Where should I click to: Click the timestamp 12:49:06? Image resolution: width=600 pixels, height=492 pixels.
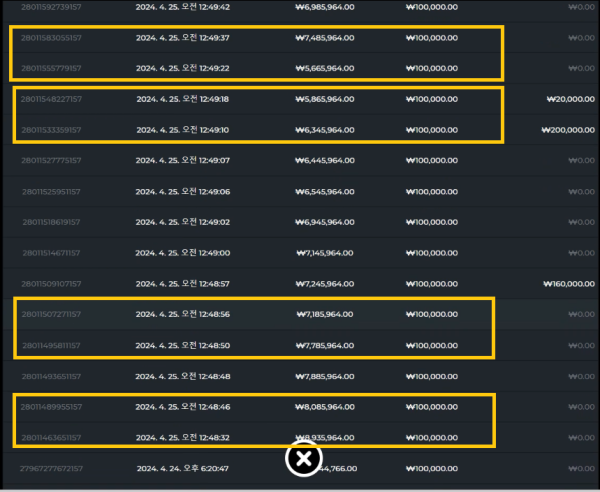pos(214,192)
